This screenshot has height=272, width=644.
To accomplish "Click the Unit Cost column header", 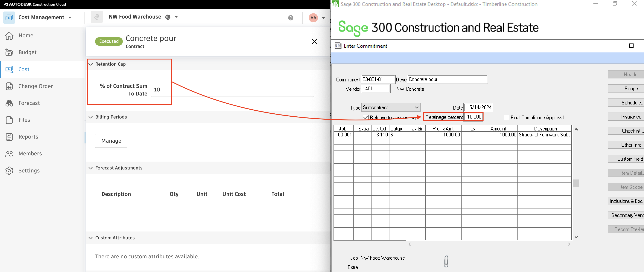I will [234, 194].
